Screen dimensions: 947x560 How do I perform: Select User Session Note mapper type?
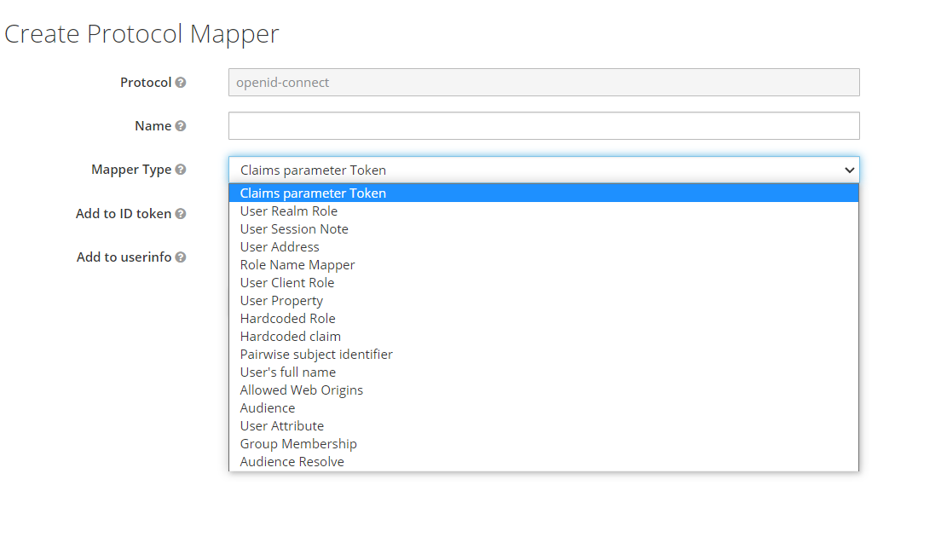pos(544,229)
